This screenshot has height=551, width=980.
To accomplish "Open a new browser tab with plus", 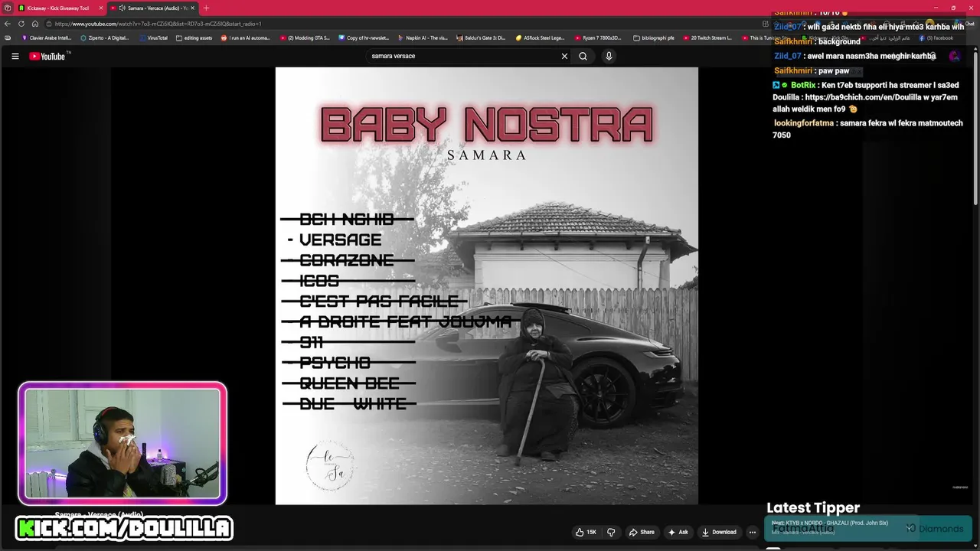I will pos(206,8).
